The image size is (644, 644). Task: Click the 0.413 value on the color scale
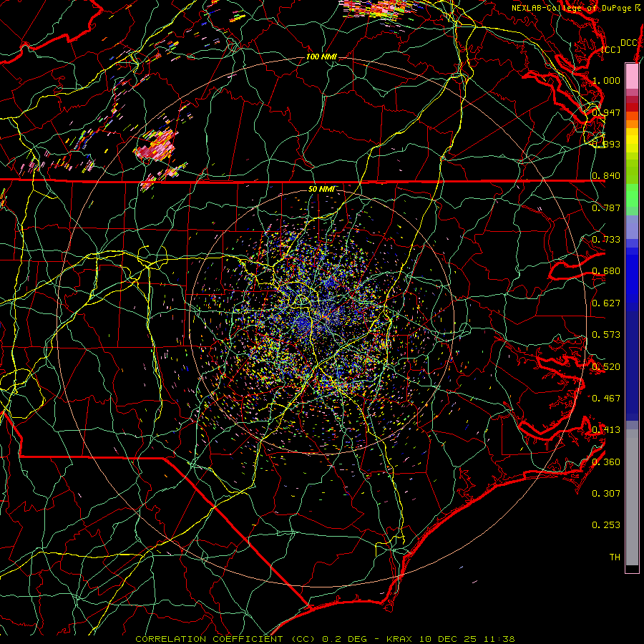606,430
